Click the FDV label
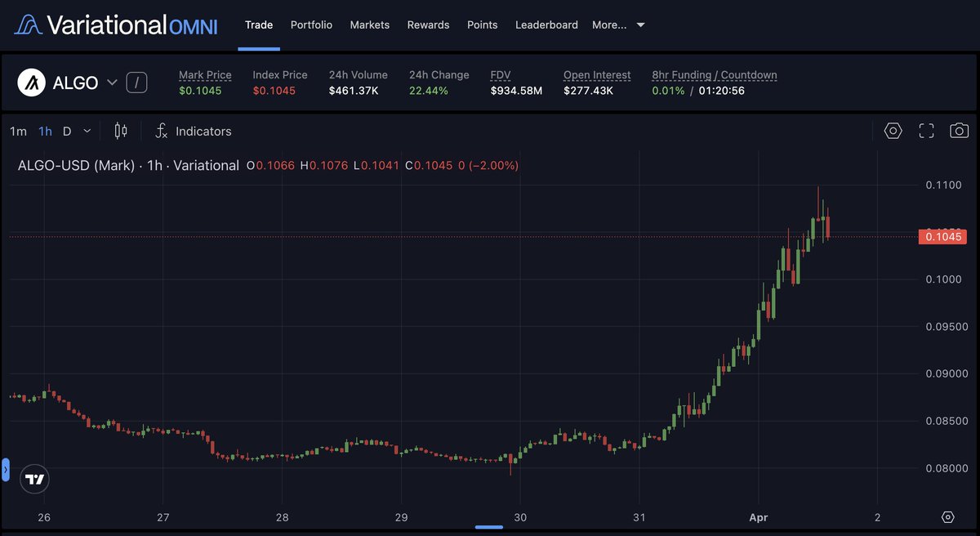Screen dimensions: 980x536 tap(500, 75)
